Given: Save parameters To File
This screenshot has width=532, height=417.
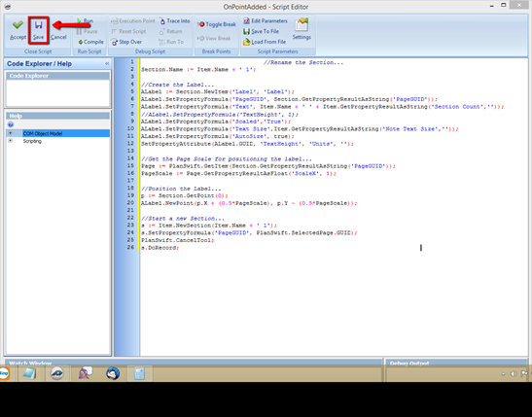Looking at the screenshot, I should tap(261, 31).
